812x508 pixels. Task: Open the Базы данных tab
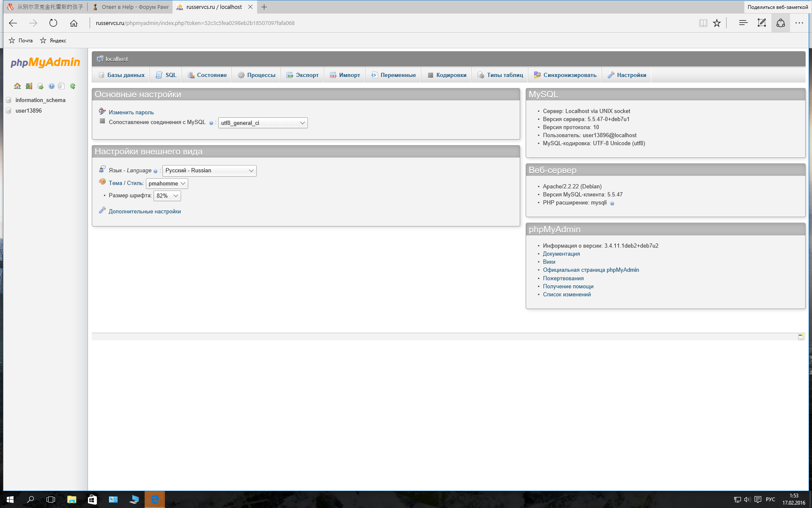pos(121,75)
